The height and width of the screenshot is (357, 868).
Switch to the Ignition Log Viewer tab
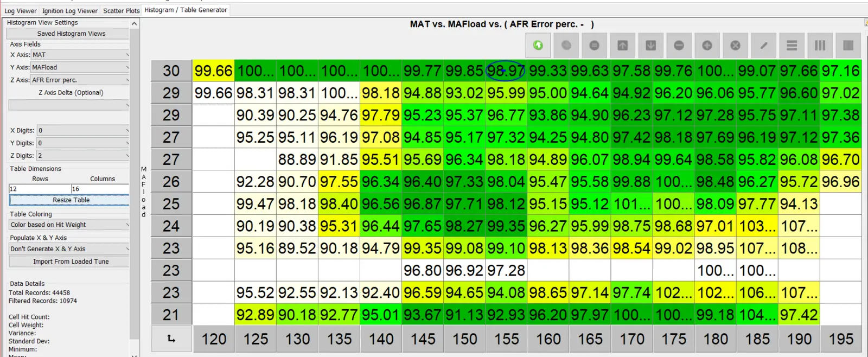coord(70,11)
